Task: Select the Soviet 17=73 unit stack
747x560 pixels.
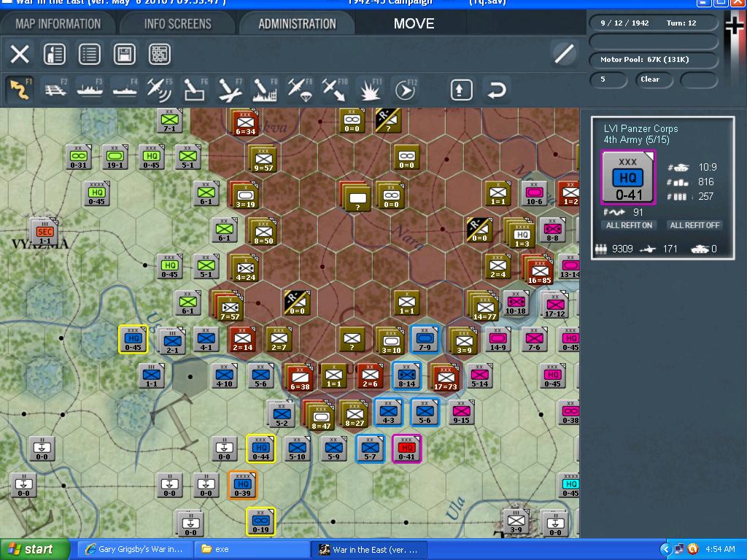Action: [x=445, y=377]
